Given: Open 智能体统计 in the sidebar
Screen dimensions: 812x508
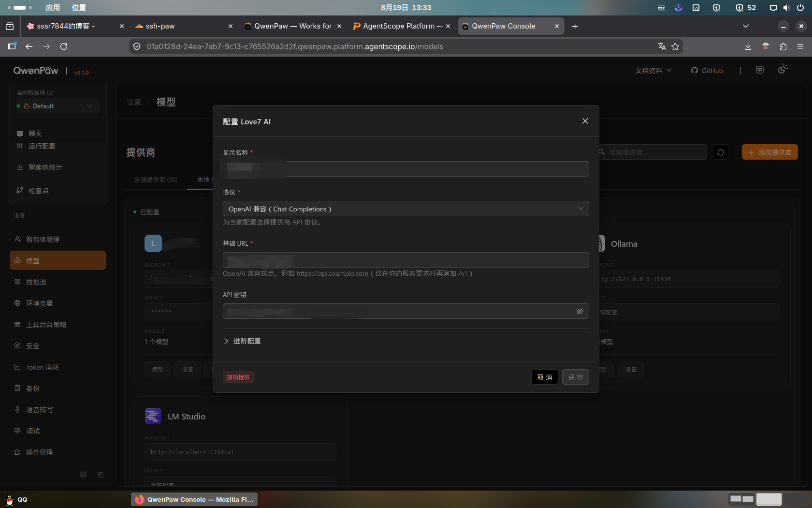Looking at the screenshot, I should point(45,167).
